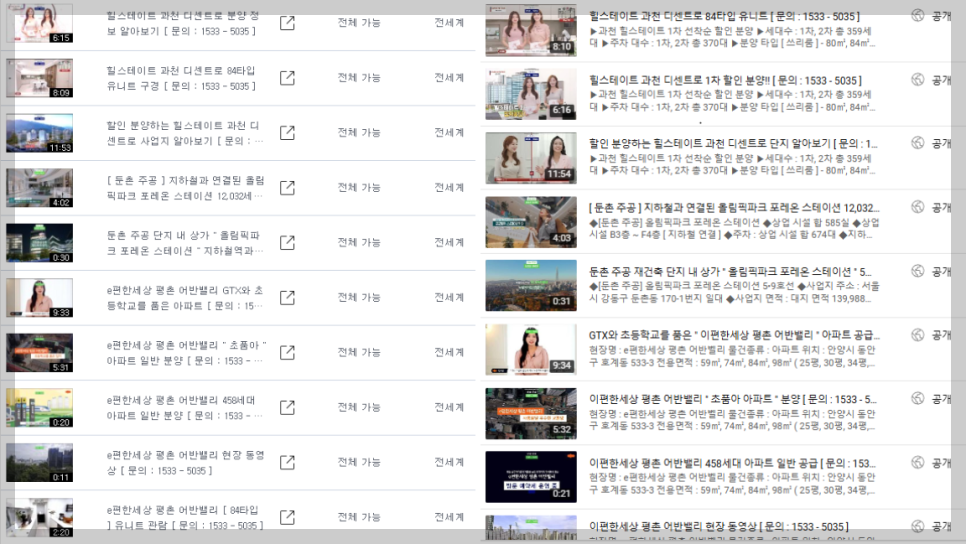Click globe icon beside 단지 알아보기 video
The width and height of the screenshot is (966, 544).
tap(918, 142)
